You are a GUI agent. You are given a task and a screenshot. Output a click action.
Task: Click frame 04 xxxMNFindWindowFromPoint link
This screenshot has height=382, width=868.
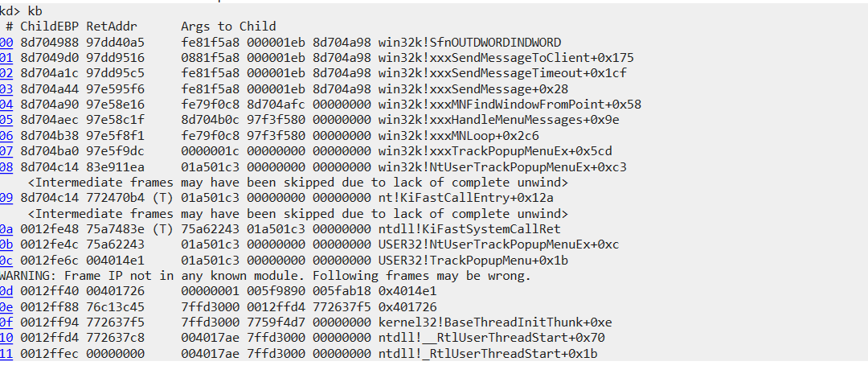(6, 105)
